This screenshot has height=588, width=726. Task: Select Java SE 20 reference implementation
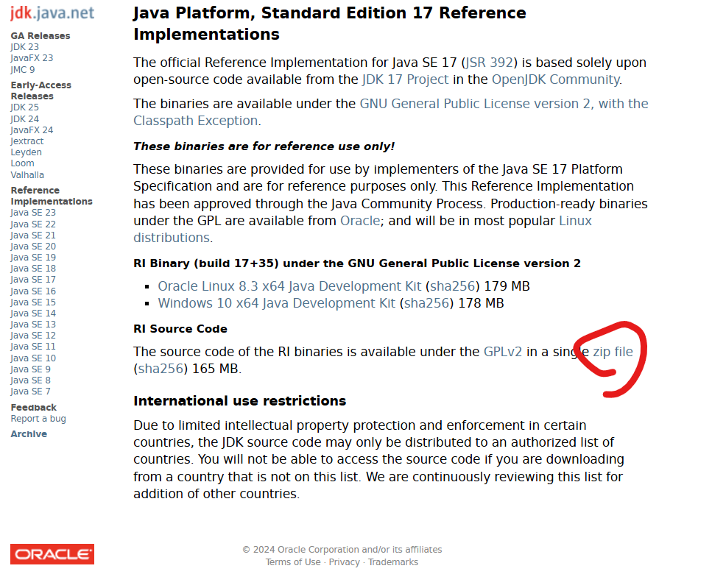[x=33, y=246]
